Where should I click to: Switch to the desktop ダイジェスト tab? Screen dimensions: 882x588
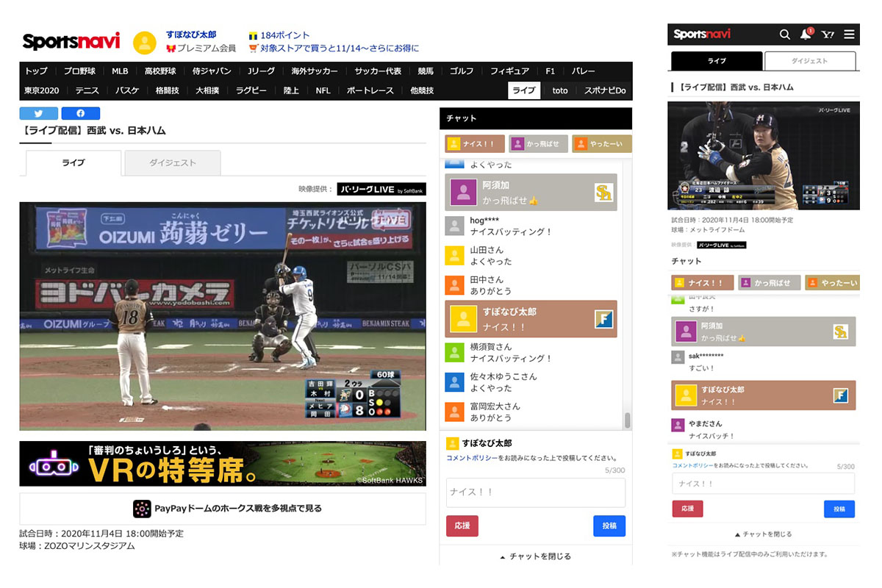[x=172, y=163]
